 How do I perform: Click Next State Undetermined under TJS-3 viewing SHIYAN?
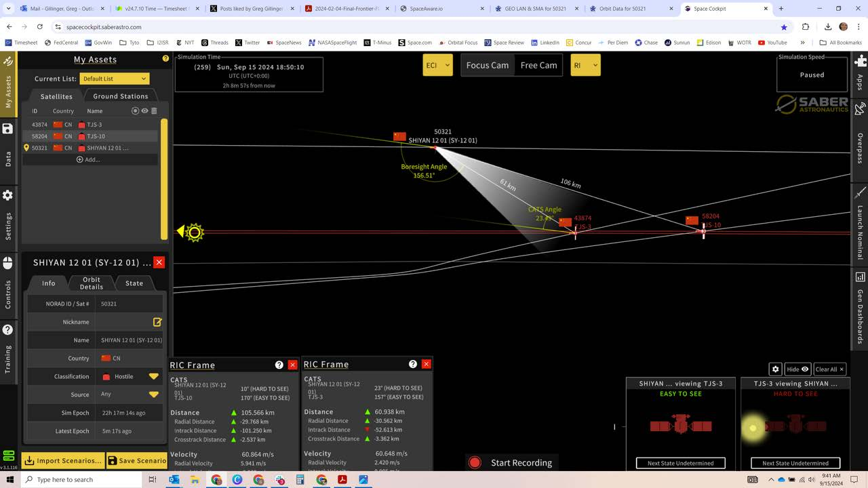pyautogui.click(x=795, y=463)
